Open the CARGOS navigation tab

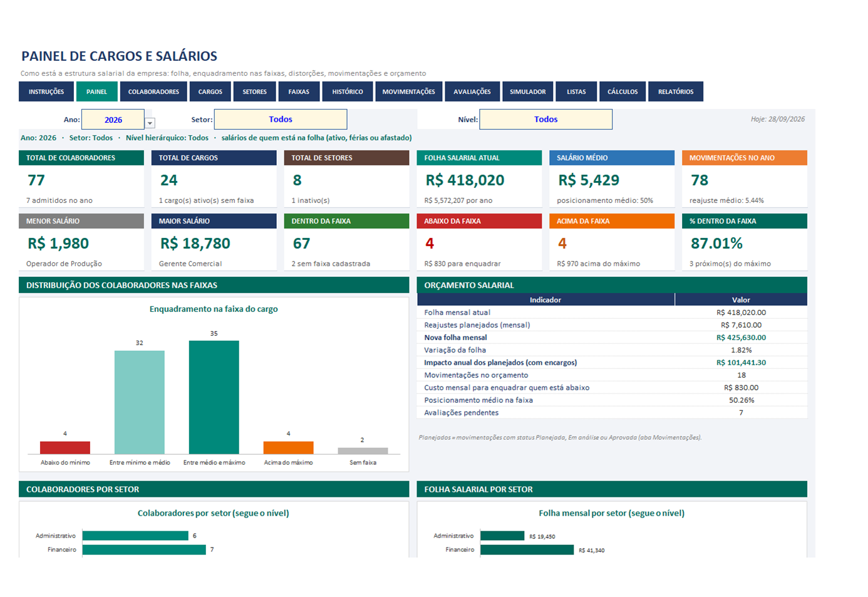(210, 91)
